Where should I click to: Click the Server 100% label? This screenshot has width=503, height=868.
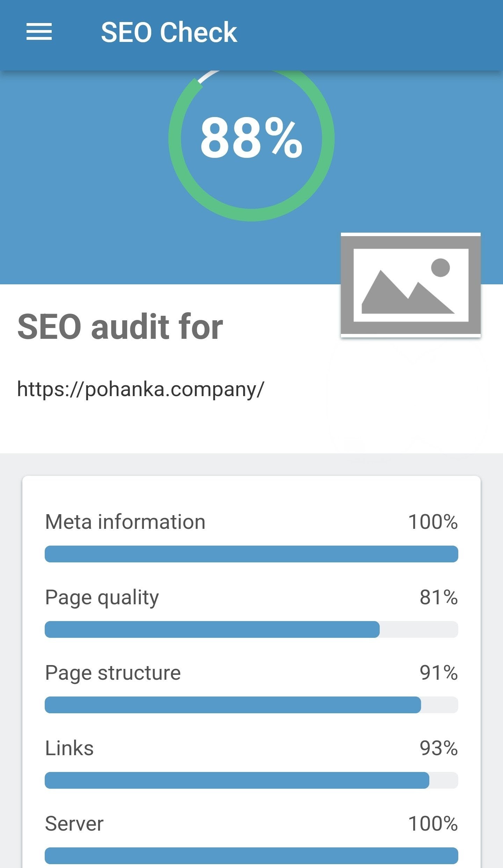(433, 823)
